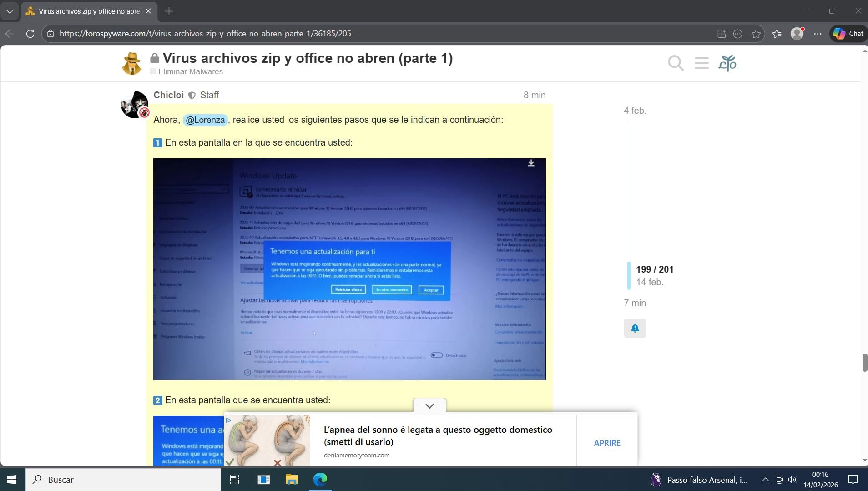
Task: Add page to favorites star icon
Action: click(756, 34)
